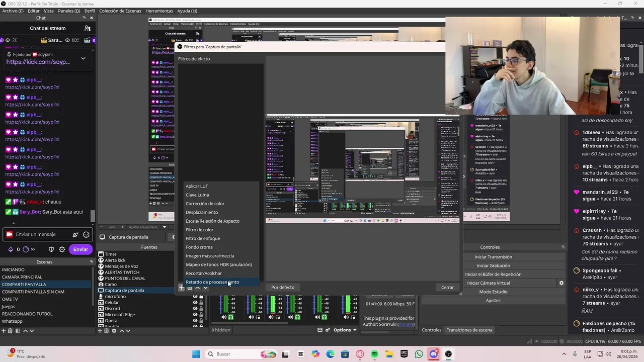Viewport: 644px width, 362px height.
Task: Click Iniciar Grabación button
Action: [493, 265]
